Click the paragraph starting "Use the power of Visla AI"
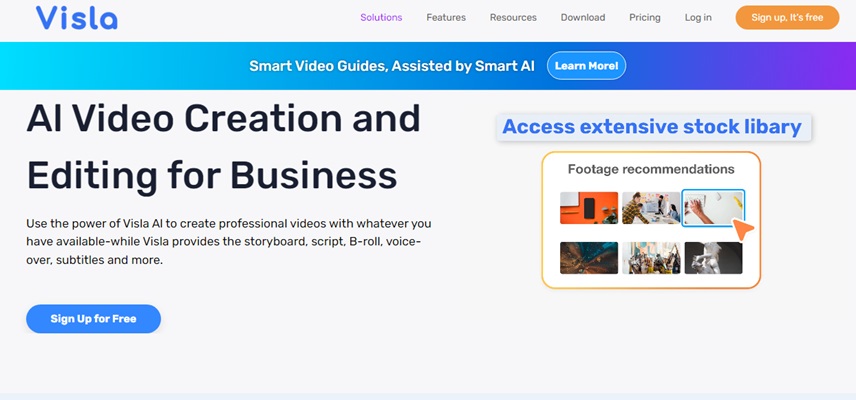The image size is (856, 400). pyautogui.click(x=229, y=242)
